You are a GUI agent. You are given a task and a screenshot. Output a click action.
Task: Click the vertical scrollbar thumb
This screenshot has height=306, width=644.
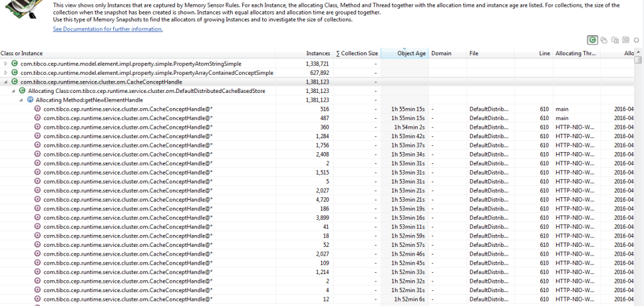coord(638,60)
